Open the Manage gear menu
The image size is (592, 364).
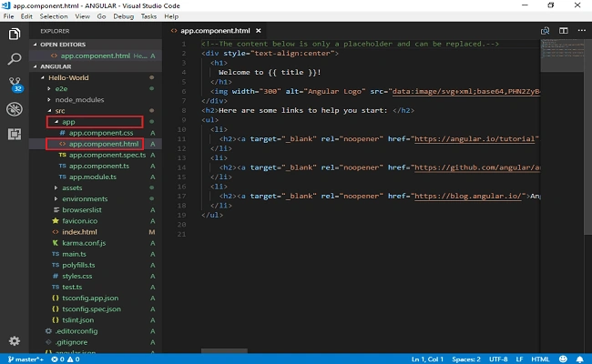[x=15, y=341]
